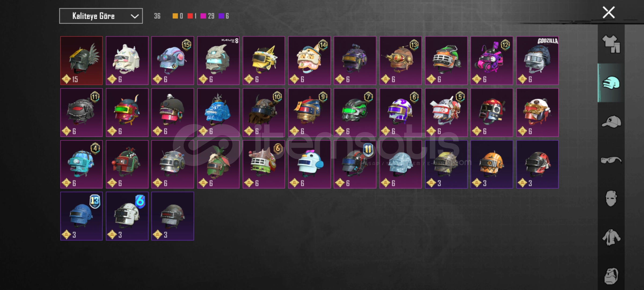Select the helmet category icon in sidebar

[611, 83]
